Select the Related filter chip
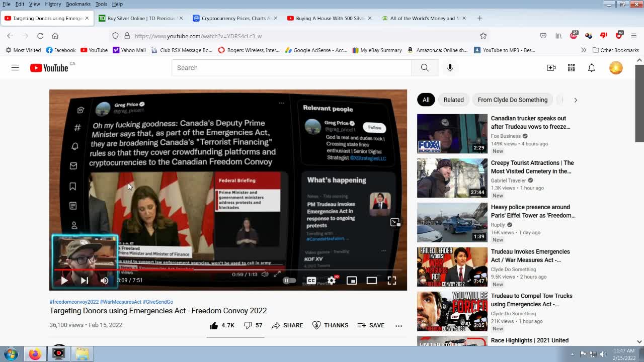This screenshot has width=644, height=362. (x=453, y=100)
